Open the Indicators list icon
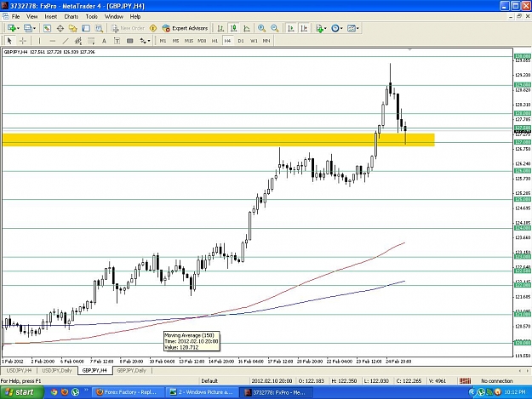 point(319,28)
